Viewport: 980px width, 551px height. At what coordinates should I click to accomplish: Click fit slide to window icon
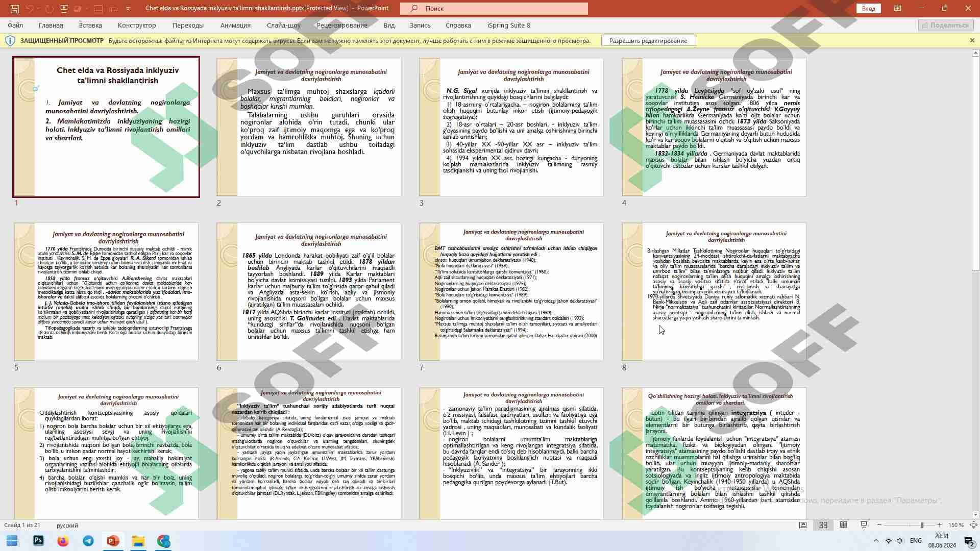click(x=973, y=525)
